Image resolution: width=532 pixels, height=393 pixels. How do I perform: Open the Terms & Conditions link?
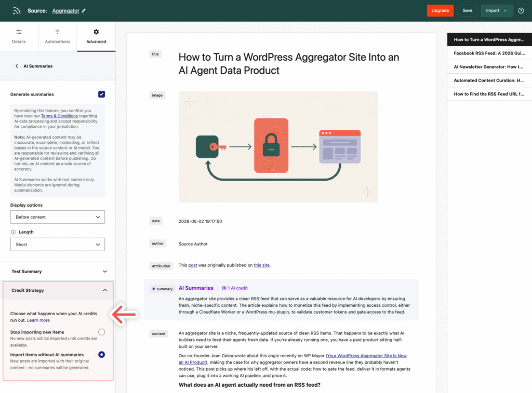[x=59, y=116]
